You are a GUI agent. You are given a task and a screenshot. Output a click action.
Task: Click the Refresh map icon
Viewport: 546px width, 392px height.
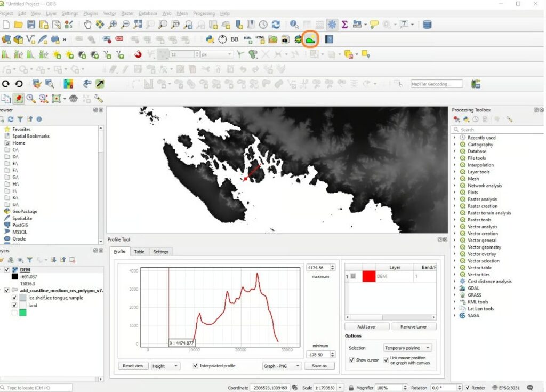pyautogui.click(x=276, y=25)
